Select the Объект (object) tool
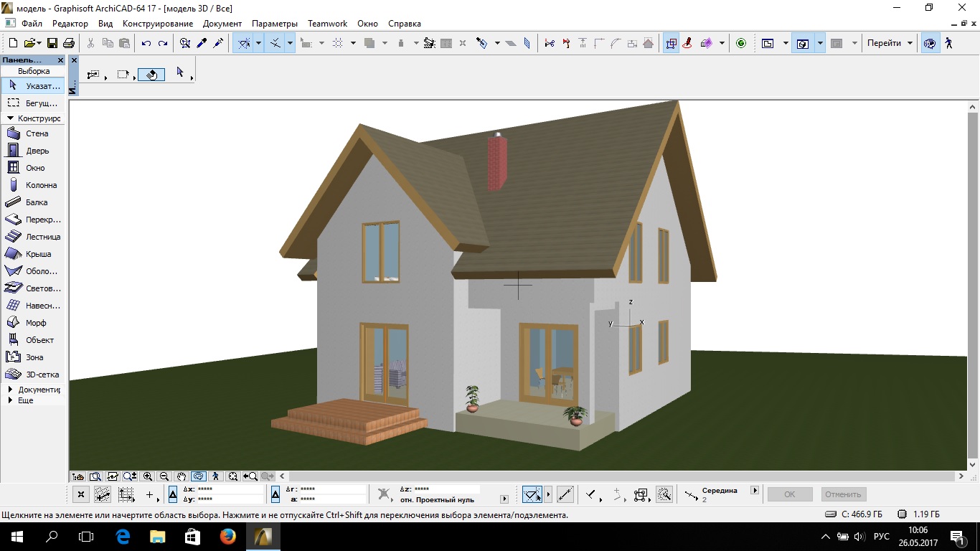 [x=32, y=340]
